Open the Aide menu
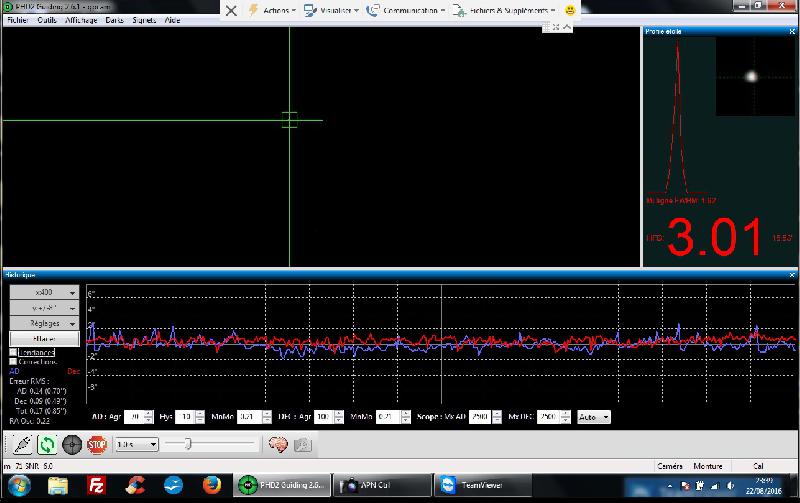 coord(172,20)
